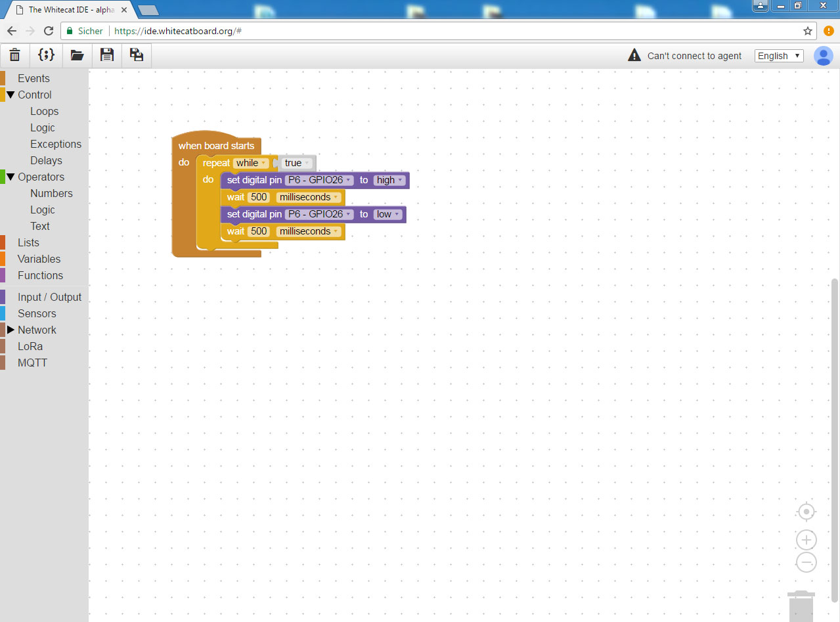Click the trash delete icon in toolbar
The height and width of the screenshot is (622, 840).
pos(14,55)
